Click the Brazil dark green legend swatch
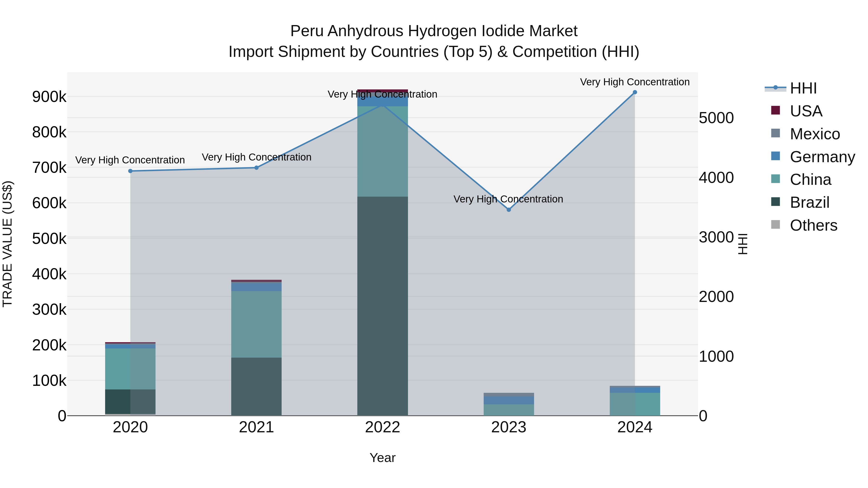Image resolution: width=868 pixels, height=488 pixels. coord(775,202)
